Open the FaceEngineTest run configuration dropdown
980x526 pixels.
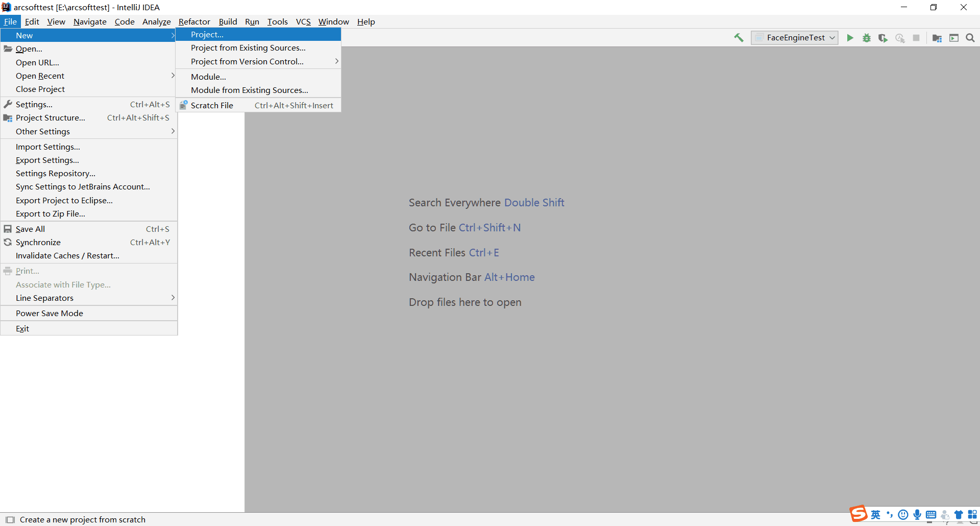pyautogui.click(x=832, y=37)
